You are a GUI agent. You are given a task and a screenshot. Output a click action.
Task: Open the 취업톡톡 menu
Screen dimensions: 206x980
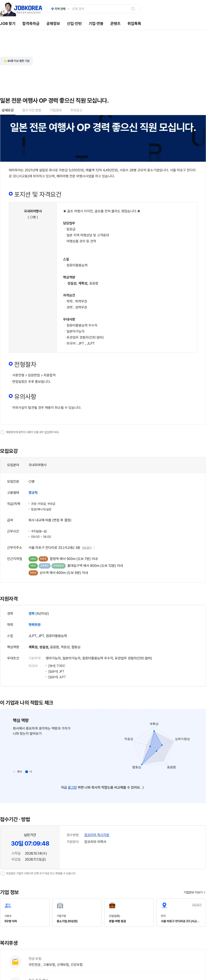pyautogui.click(x=134, y=24)
